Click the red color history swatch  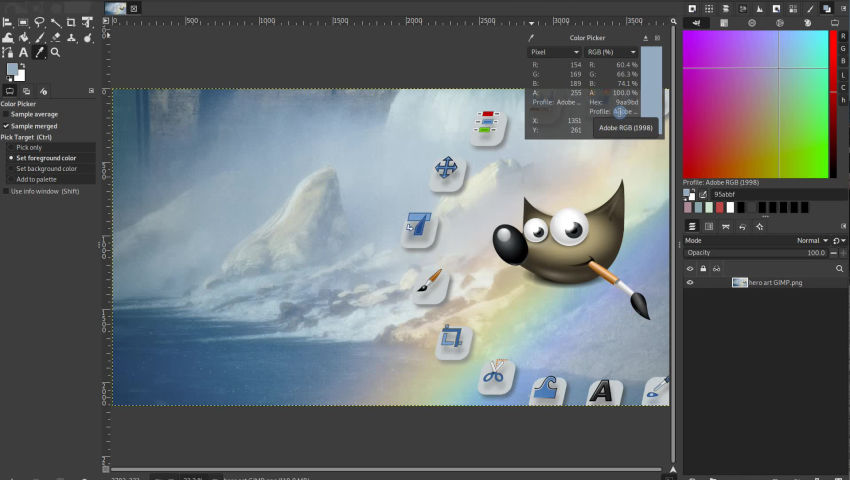point(719,207)
